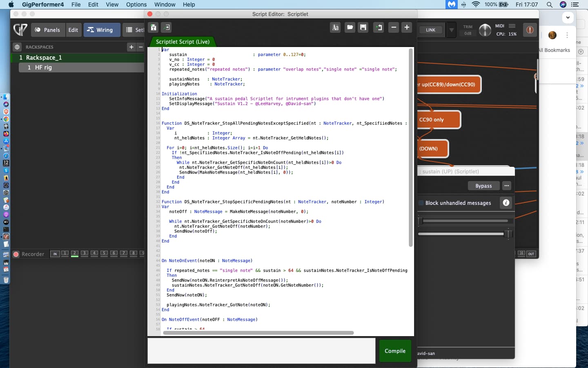Screen dimensions: 588x368
Task: Add a rackspace with the plus button
Action: pos(131,47)
